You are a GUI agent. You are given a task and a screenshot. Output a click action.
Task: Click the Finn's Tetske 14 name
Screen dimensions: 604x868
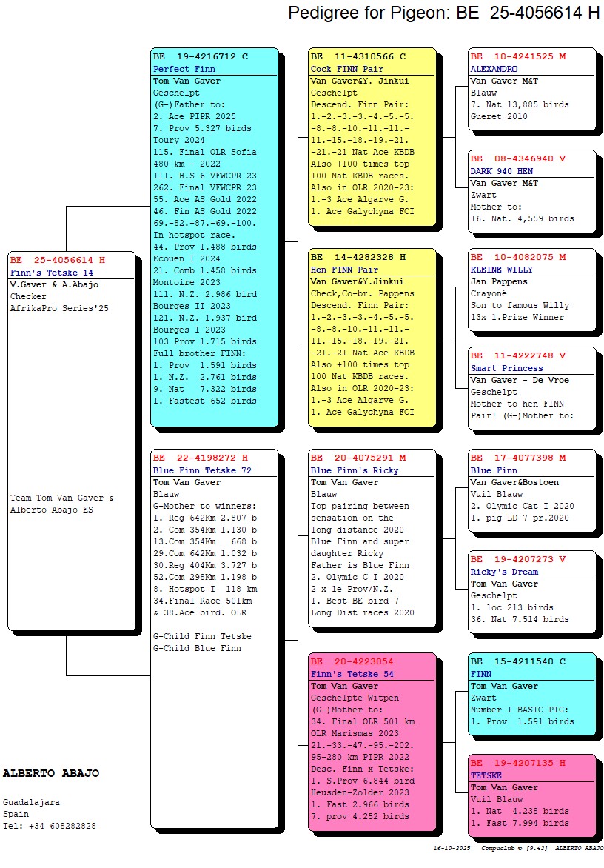(x=51, y=273)
